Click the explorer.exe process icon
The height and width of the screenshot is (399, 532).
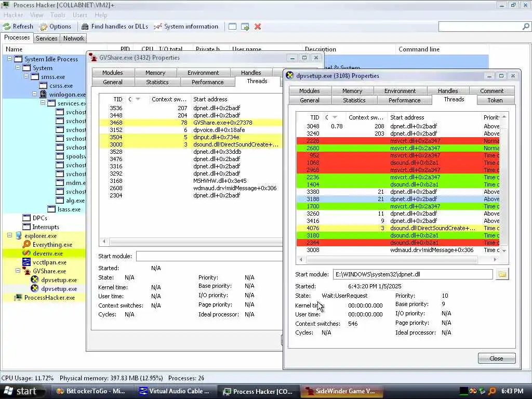[18, 235]
